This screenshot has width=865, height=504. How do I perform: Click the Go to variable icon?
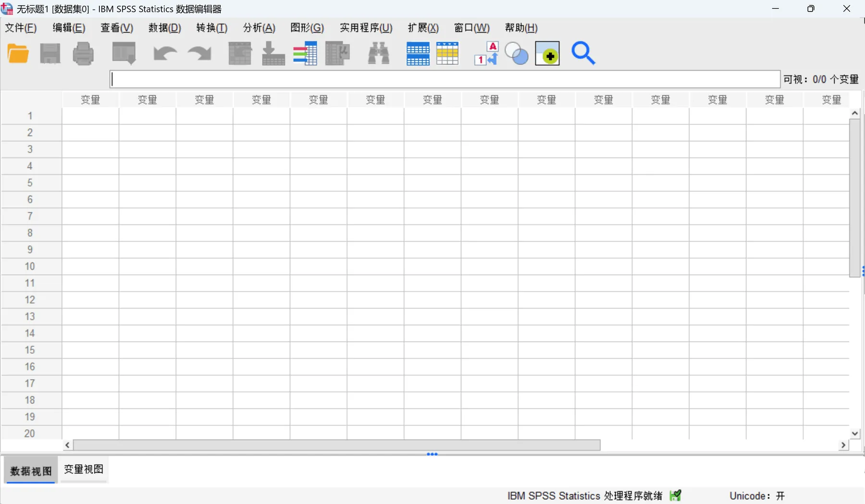[273, 53]
